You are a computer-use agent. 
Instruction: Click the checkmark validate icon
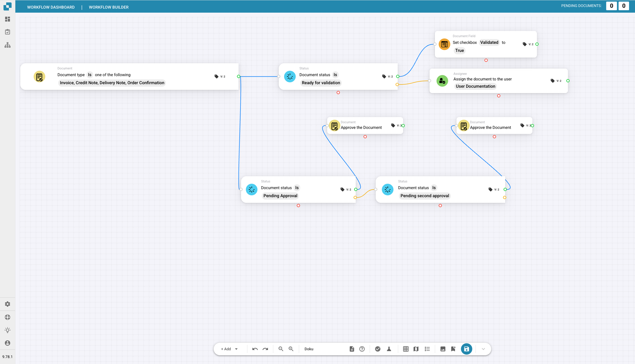click(x=378, y=349)
